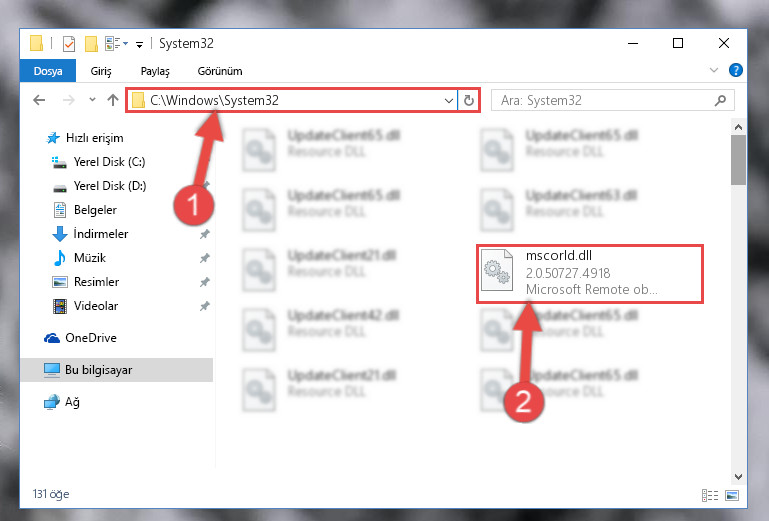769x521 pixels.
Task: Expand the ribbon with the chevron
Action: click(714, 71)
